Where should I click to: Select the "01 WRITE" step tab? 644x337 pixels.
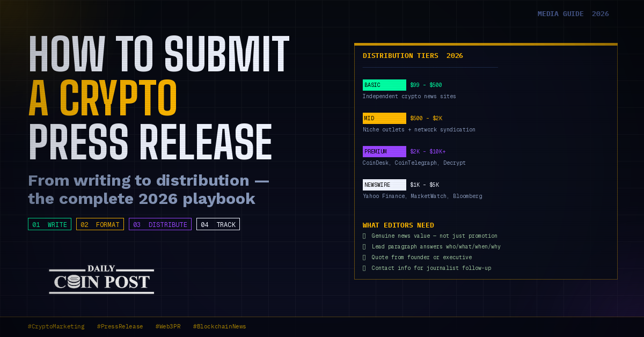(49, 224)
